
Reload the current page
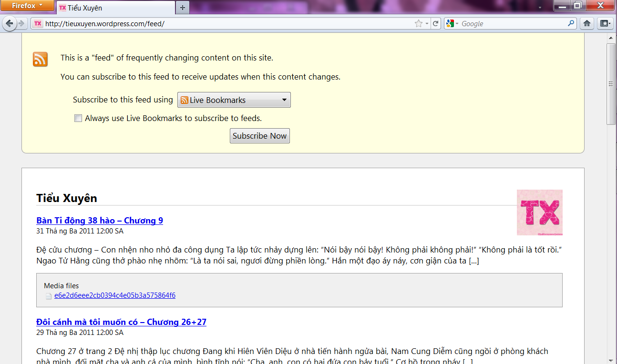click(x=435, y=23)
